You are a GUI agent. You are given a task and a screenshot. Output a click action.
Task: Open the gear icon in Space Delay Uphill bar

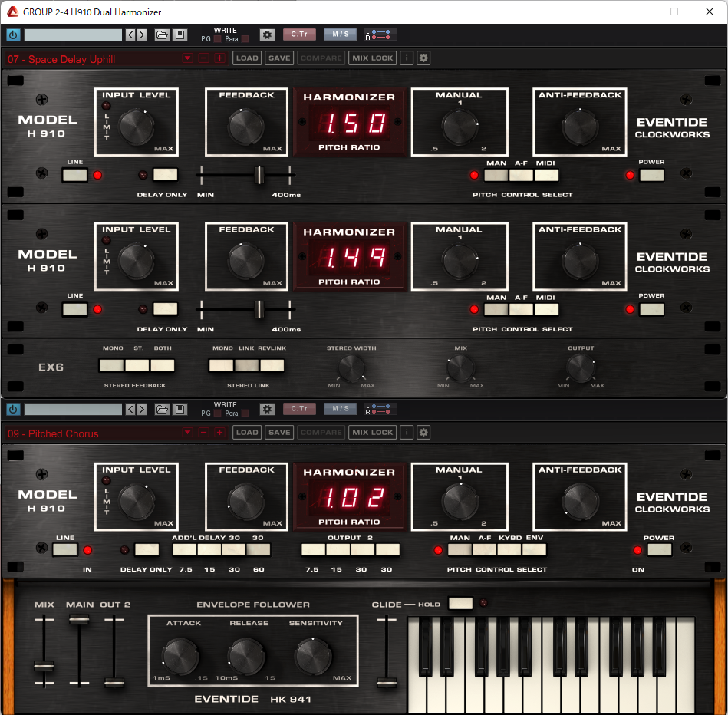pos(423,58)
